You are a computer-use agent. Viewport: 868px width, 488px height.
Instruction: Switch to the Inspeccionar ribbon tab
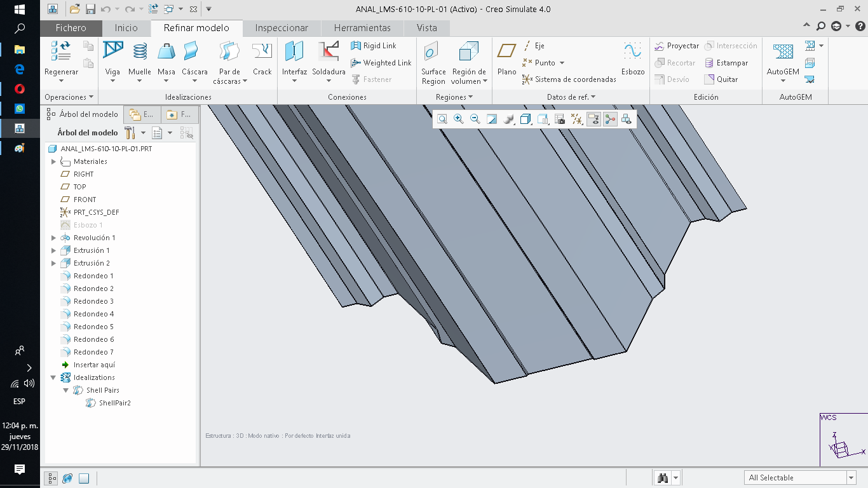pyautogui.click(x=281, y=28)
